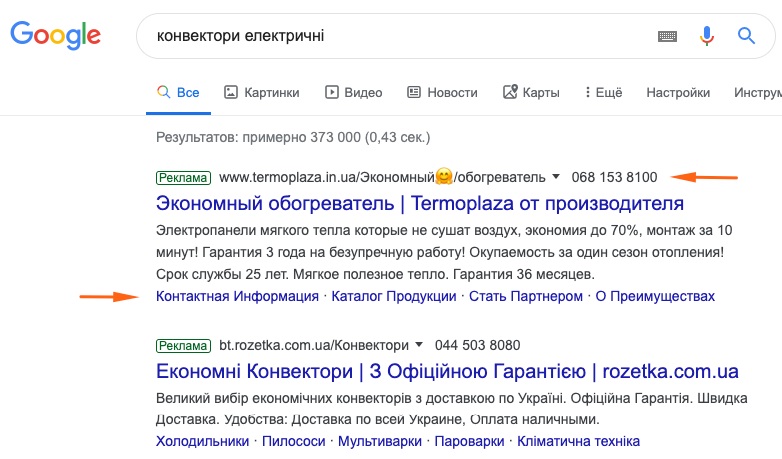Click the www.termoplaza.in.ua display URL
The width and height of the screenshot is (782, 459).
pyautogui.click(x=382, y=177)
